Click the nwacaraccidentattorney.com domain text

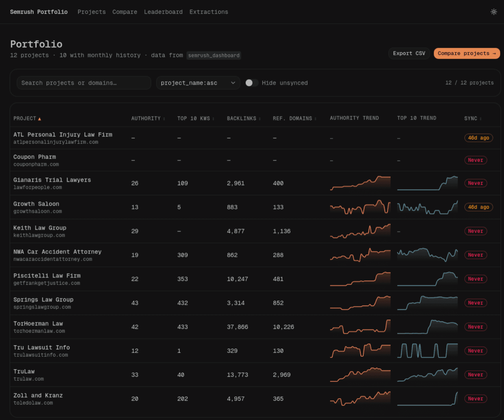53,259
